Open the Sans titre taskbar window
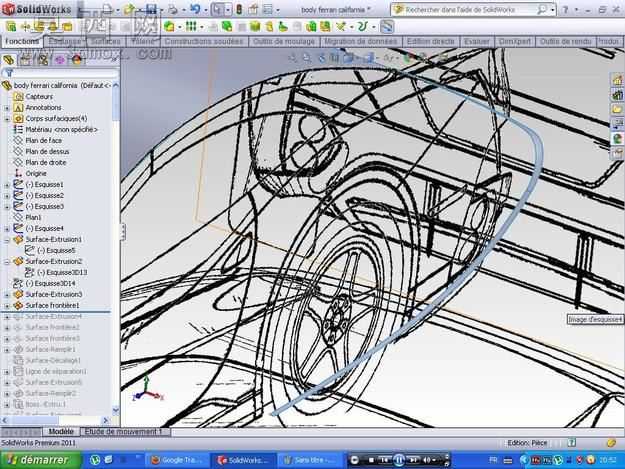Viewport: 625px width, 469px height. click(x=310, y=460)
